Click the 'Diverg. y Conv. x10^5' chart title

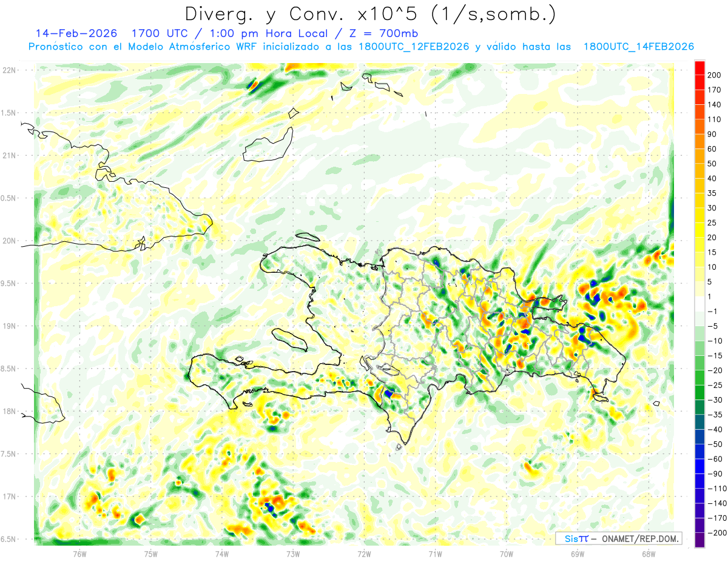(x=370, y=14)
